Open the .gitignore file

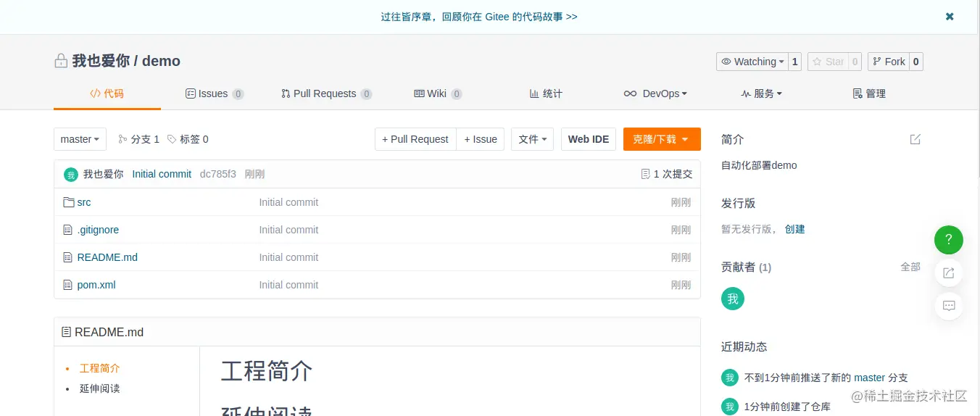pyautogui.click(x=98, y=230)
